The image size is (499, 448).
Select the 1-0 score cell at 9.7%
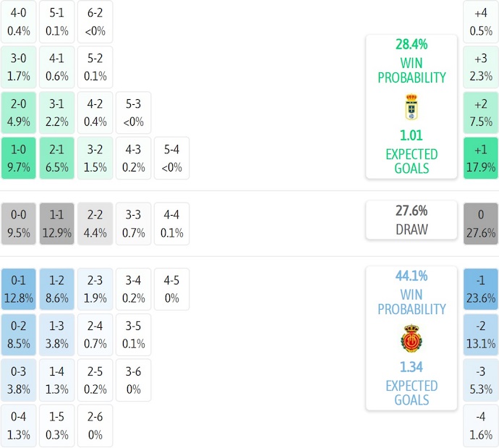tap(19, 159)
